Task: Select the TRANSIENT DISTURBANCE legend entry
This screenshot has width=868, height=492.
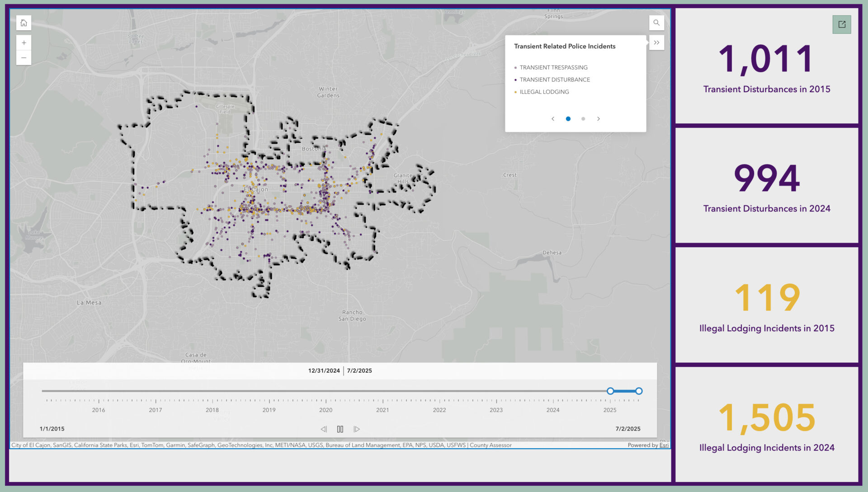Action: coord(555,80)
